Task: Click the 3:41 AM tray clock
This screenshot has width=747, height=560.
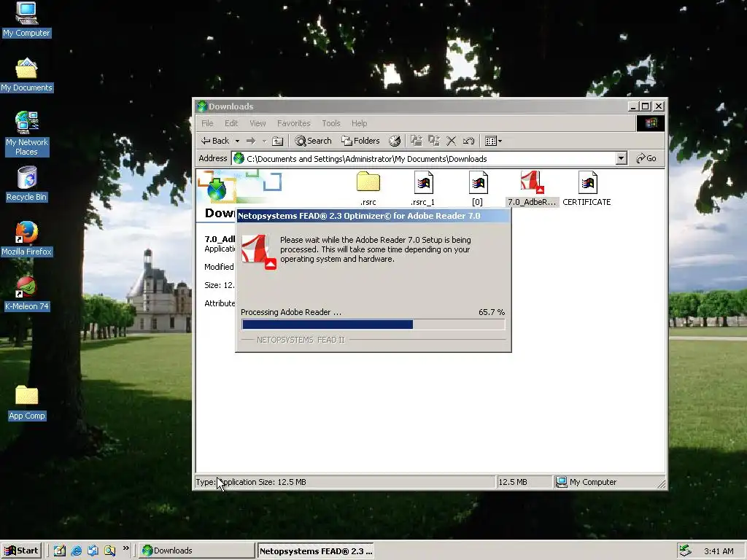Action: click(719, 551)
